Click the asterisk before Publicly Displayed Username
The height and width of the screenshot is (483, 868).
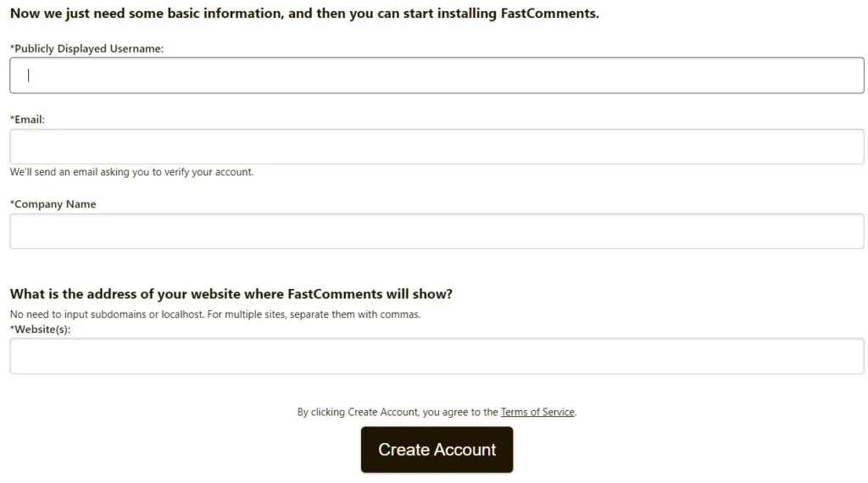point(12,48)
